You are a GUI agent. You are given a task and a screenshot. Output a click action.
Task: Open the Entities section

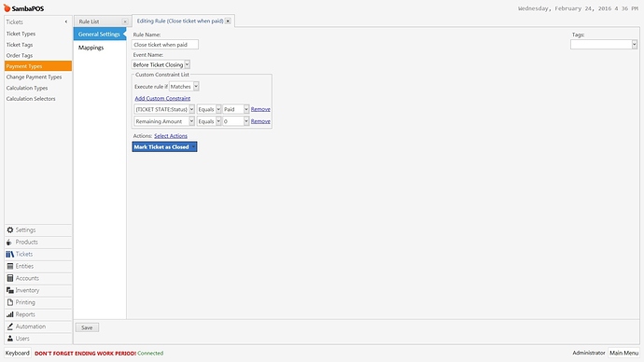pos(37,266)
